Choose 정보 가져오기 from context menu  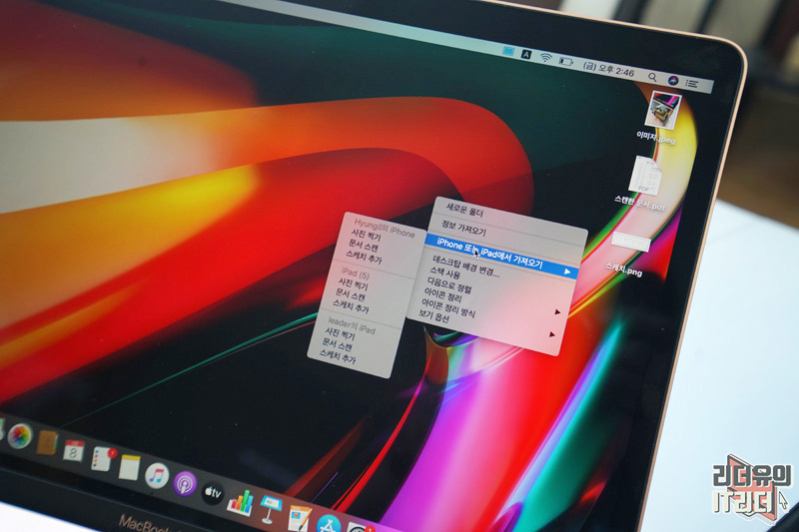click(463, 229)
